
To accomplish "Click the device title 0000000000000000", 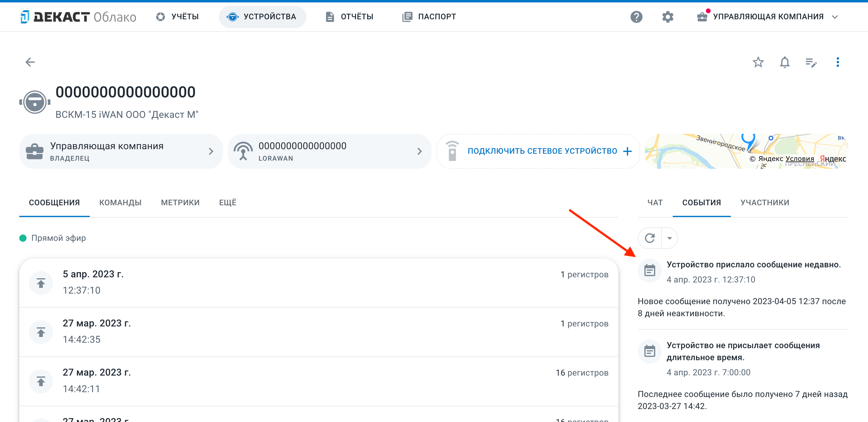I will point(125,92).
